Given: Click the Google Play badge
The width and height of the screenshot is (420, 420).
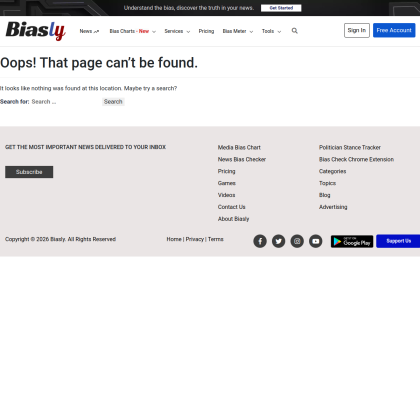Looking at the screenshot, I should pos(352,241).
